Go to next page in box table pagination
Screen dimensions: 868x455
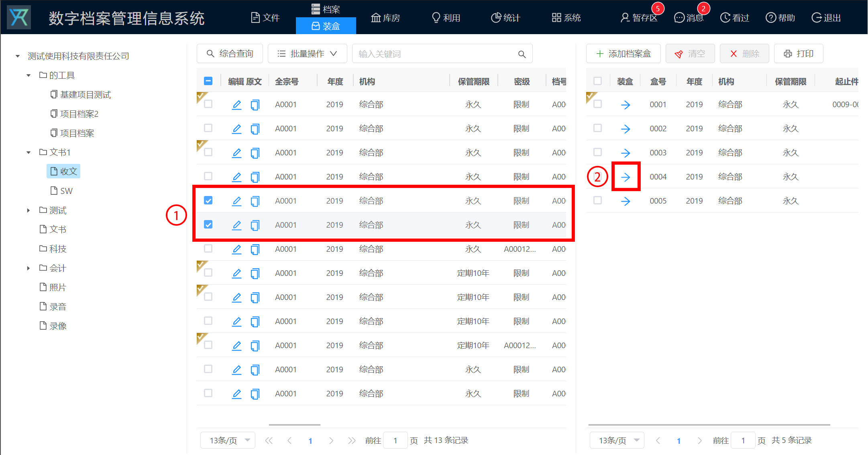tap(700, 441)
